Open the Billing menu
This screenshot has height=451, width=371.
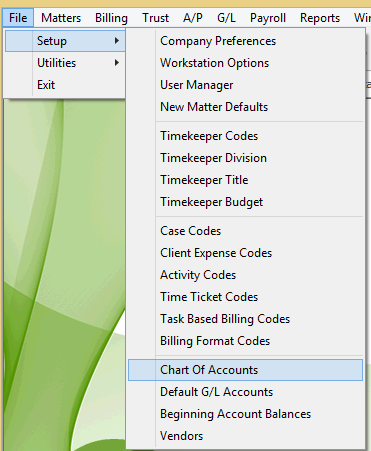111,18
